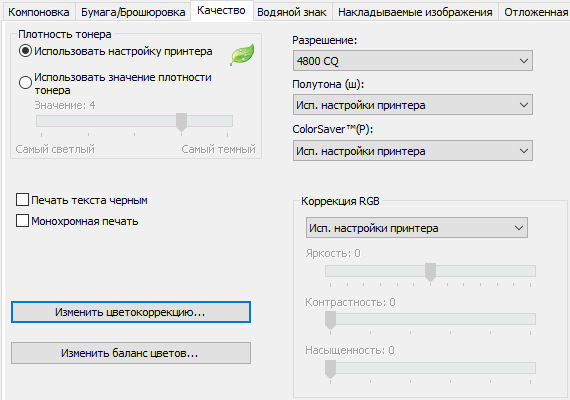Image resolution: width=570 pixels, height=400 pixels.
Task: Click the Значение: 4 label
Action: pos(65,105)
